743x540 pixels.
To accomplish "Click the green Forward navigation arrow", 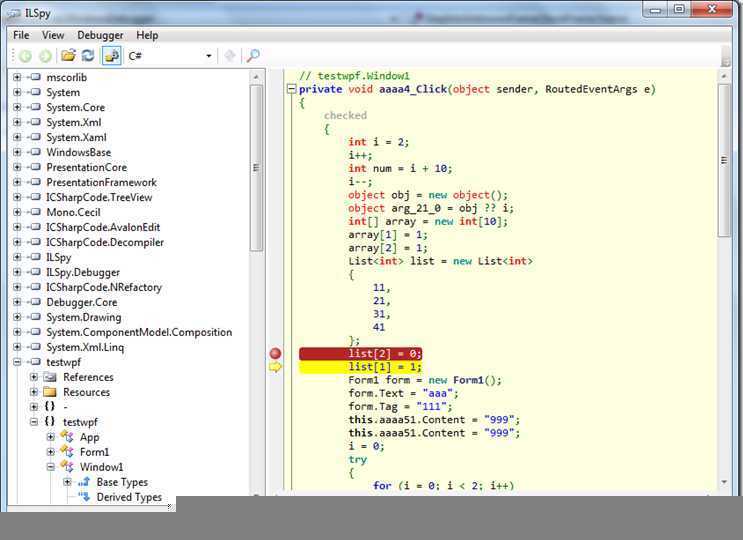I will [45, 56].
